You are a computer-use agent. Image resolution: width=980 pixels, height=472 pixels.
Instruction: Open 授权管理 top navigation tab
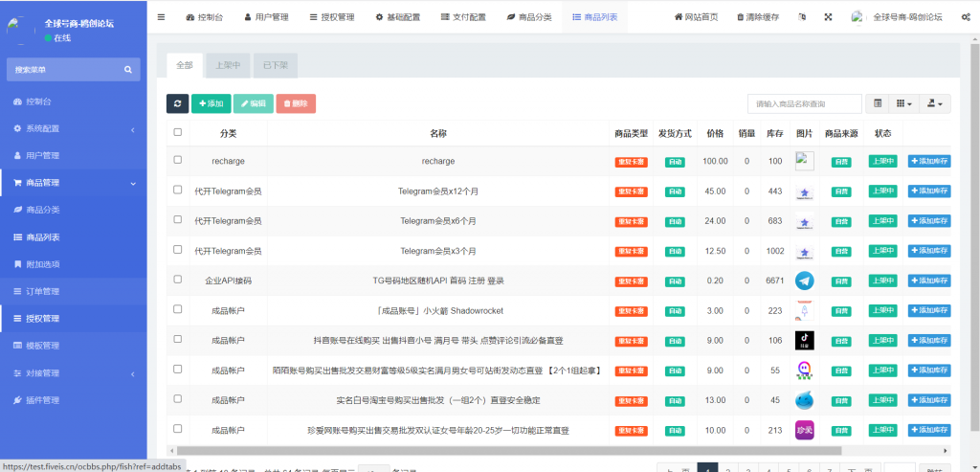pos(332,17)
